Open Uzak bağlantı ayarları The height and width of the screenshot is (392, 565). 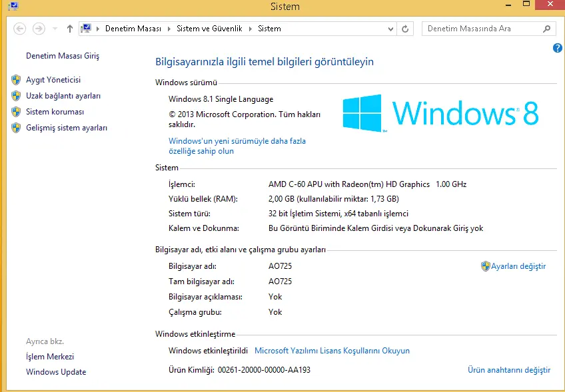point(63,96)
